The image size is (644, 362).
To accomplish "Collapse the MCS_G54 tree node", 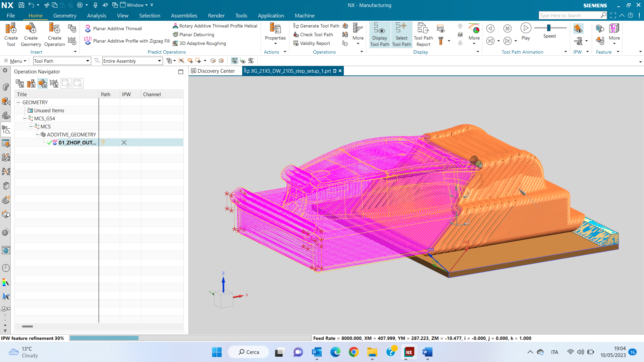I will point(24,118).
